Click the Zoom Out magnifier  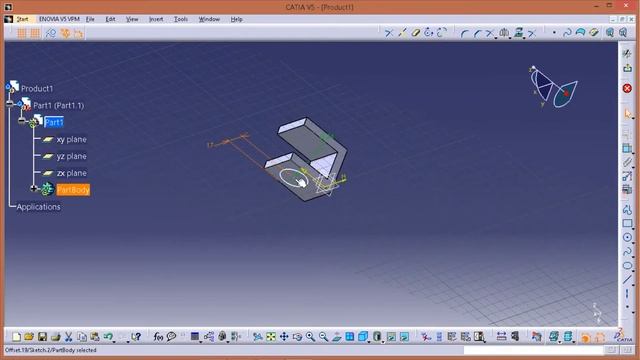click(324, 337)
